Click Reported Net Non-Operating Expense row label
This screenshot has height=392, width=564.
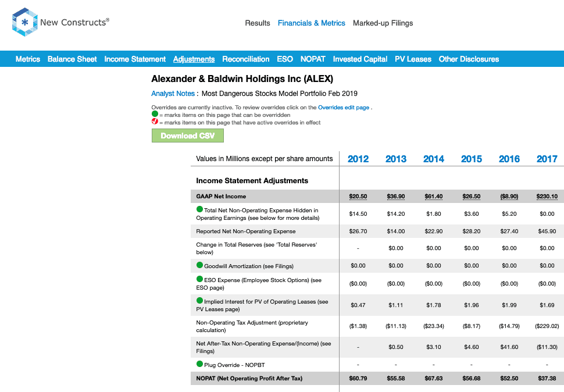coord(246,231)
